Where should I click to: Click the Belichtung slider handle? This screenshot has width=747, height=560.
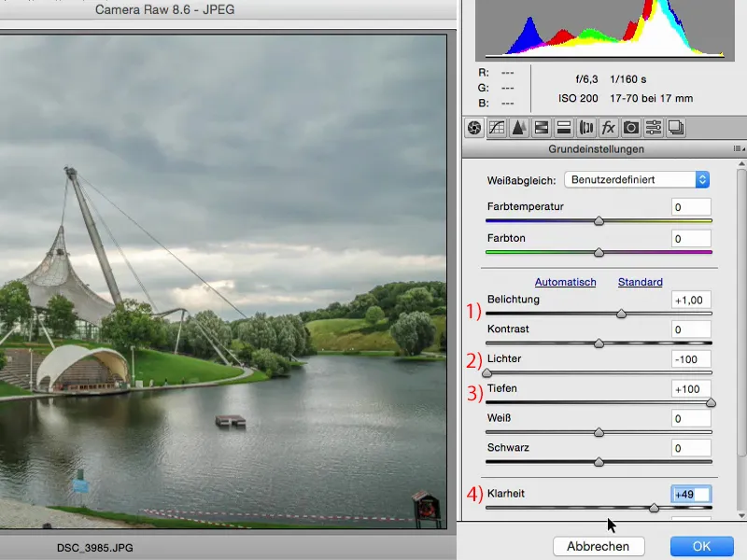[x=621, y=314]
